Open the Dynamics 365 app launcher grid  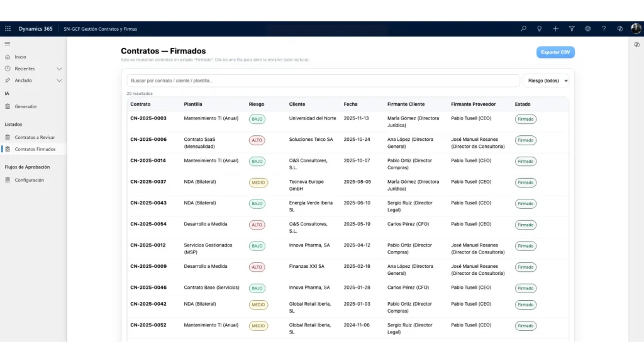pyautogui.click(x=8, y=28)
